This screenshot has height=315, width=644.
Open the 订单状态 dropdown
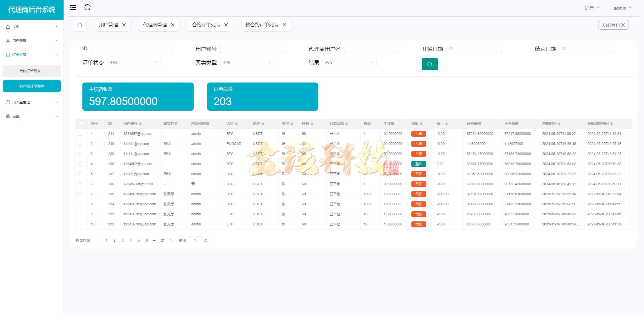(134, 62)
